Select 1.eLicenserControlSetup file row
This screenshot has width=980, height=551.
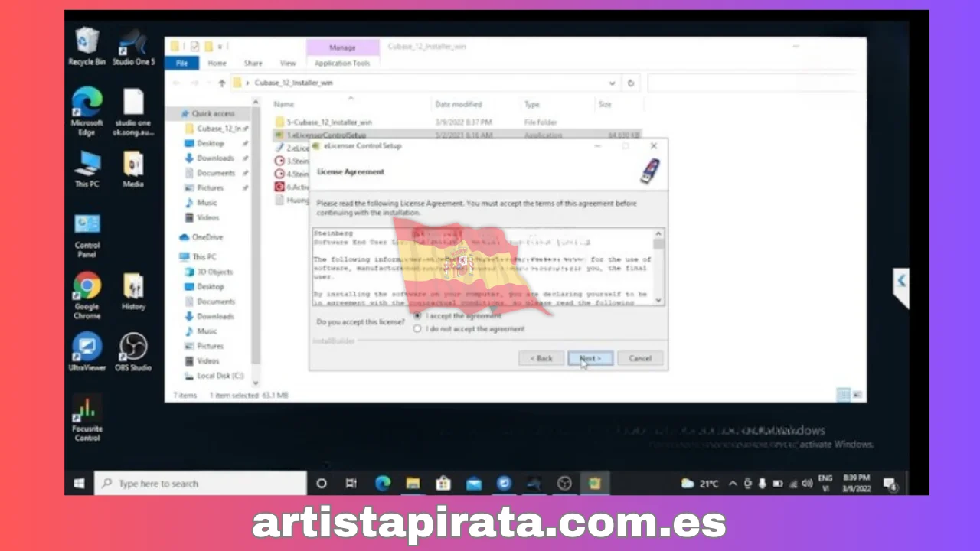[x=458, y=135]
